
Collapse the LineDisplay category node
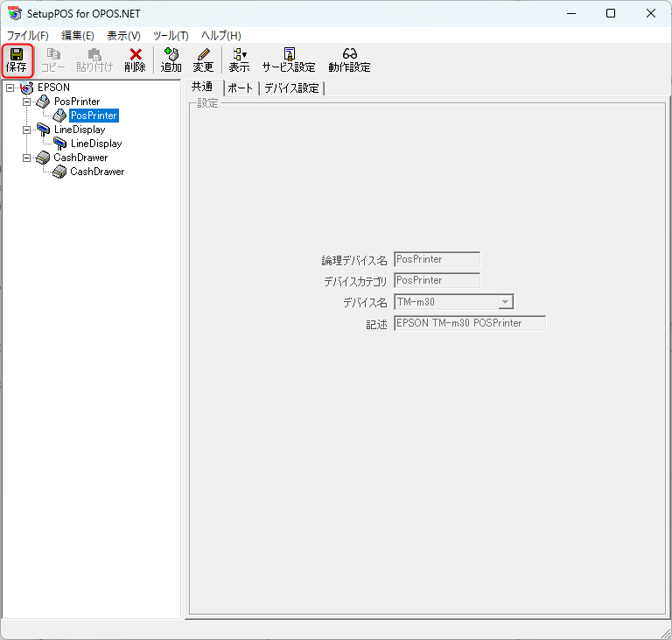[26, 130]
